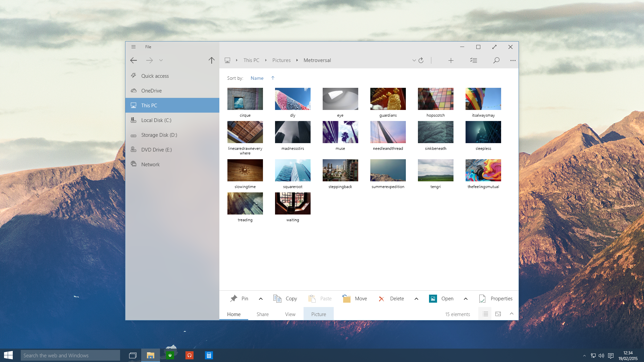Switch to the thumbnail view layout toggle

[x=498, y=314]
